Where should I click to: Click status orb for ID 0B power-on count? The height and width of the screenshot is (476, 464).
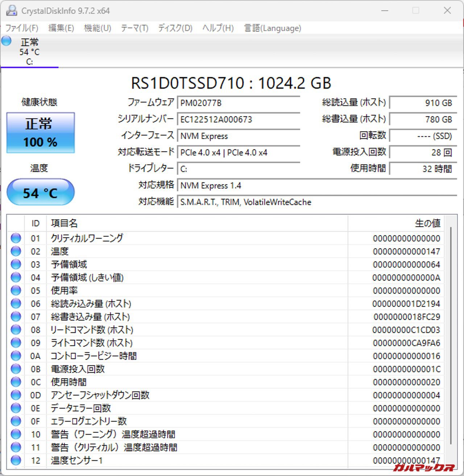(16, 369)
